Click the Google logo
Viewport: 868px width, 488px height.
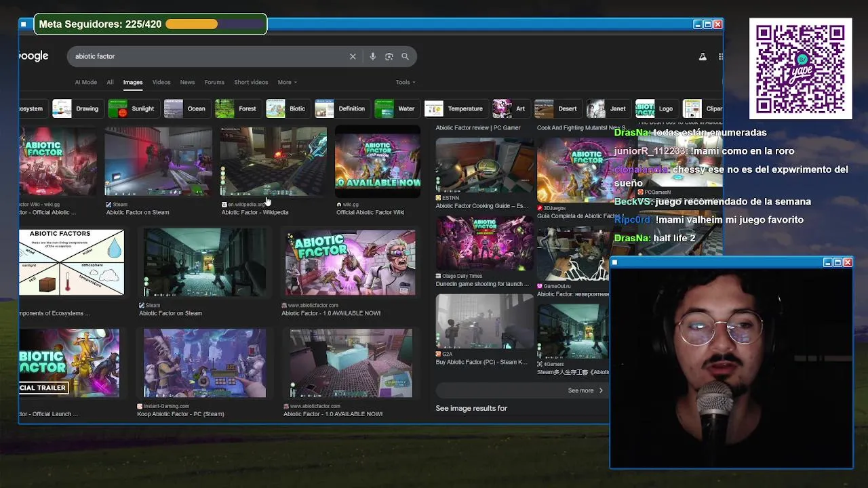click(x=33, y=56)
